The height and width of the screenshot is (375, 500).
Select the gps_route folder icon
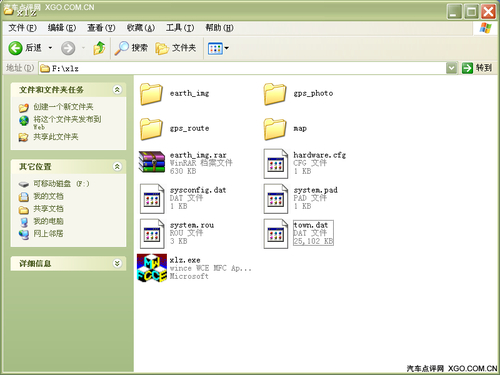[x=151, y=129]
